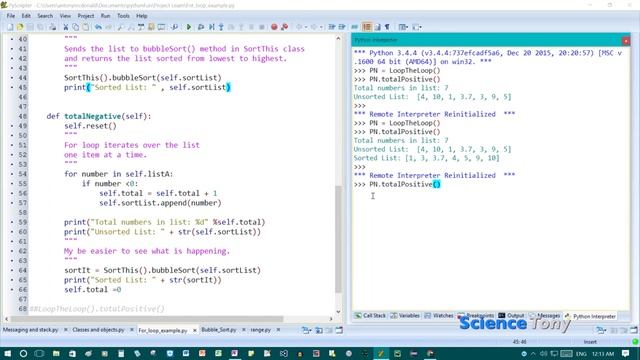This screenshot has width=640, height=360.
Task: Click the Step Into debug icon
Action: point(221,27)
